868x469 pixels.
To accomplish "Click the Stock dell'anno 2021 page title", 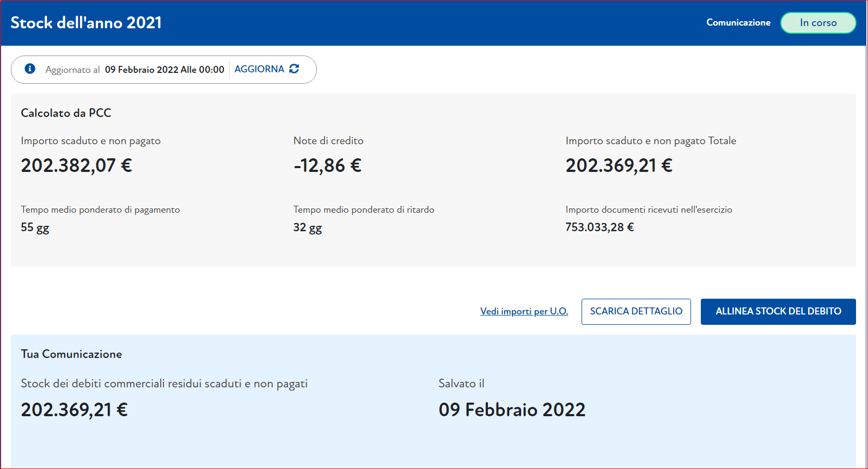I will pos(86,23).
